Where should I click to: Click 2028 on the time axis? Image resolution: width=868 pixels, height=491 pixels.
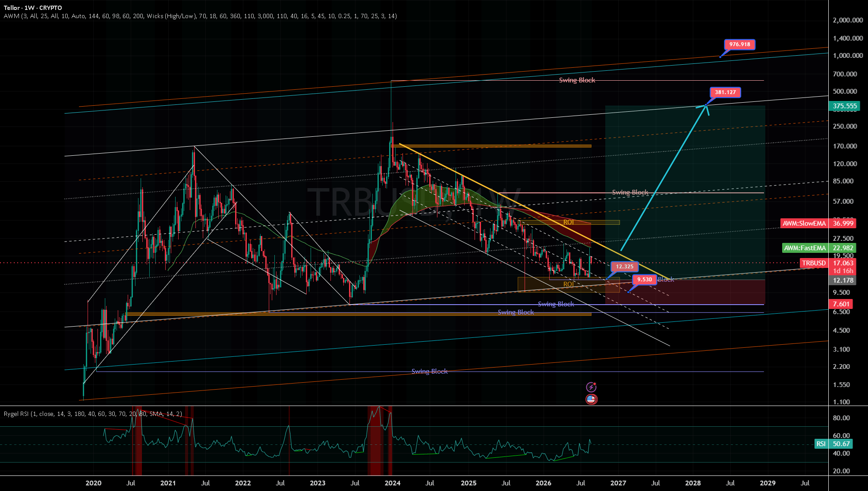(693, 483)
